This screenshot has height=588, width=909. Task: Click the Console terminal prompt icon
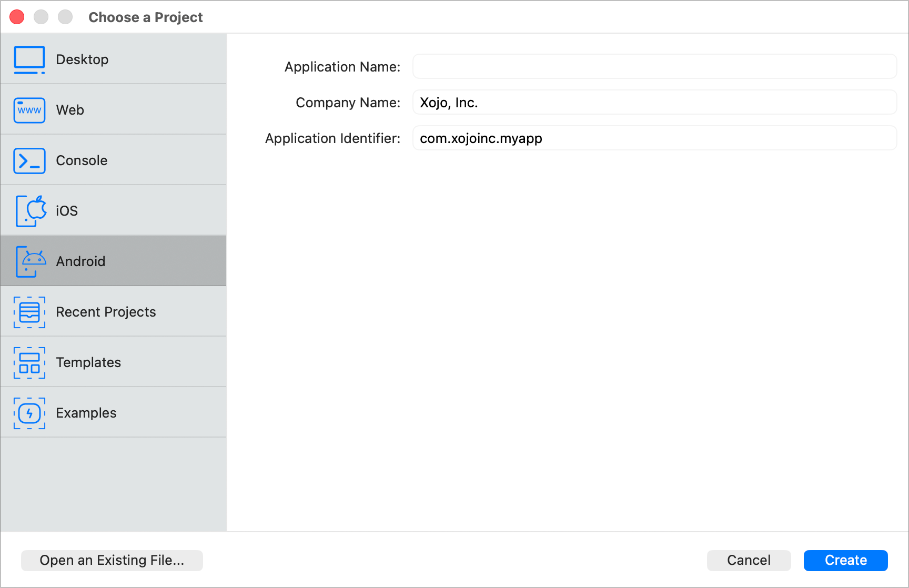(29, 160)
